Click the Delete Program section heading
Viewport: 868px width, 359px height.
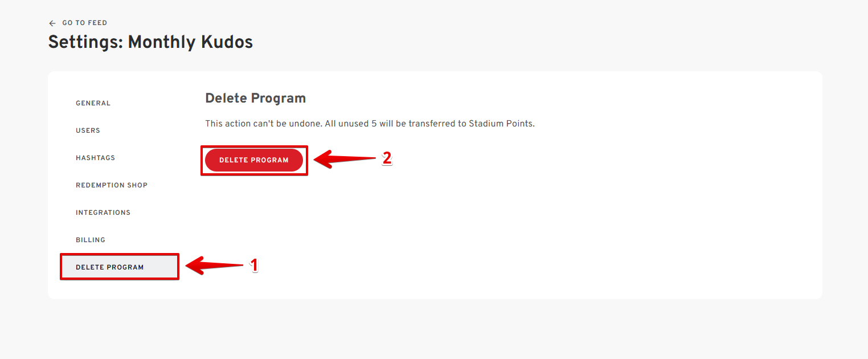[255, 98]
